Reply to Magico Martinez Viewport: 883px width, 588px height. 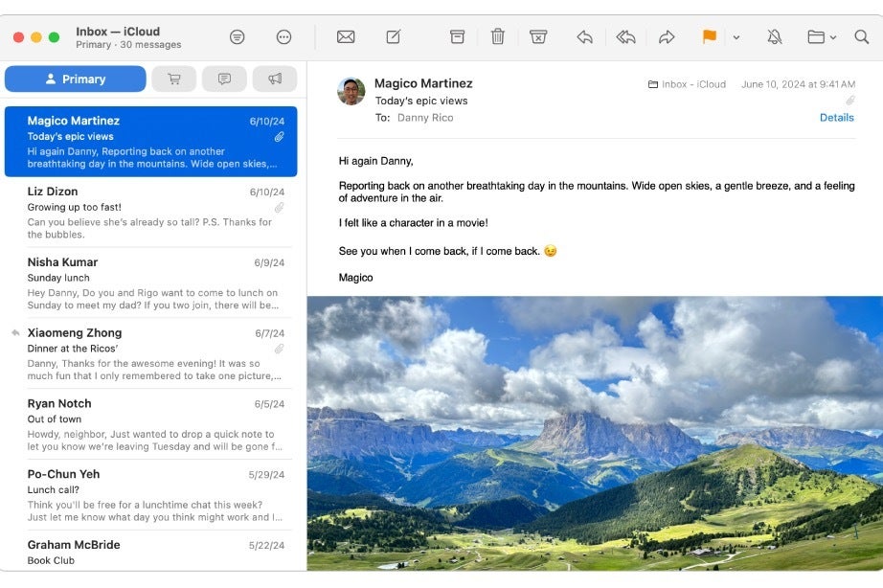585,37
